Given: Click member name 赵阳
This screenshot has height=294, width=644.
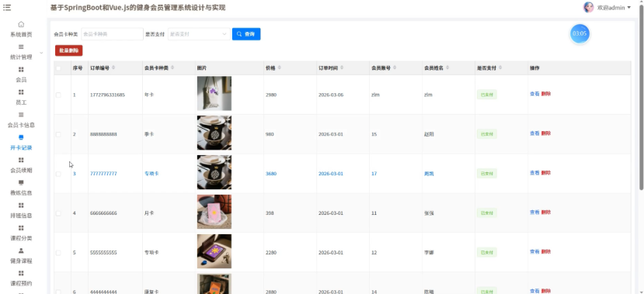Looking at the screenshot, I should (429, 134).
